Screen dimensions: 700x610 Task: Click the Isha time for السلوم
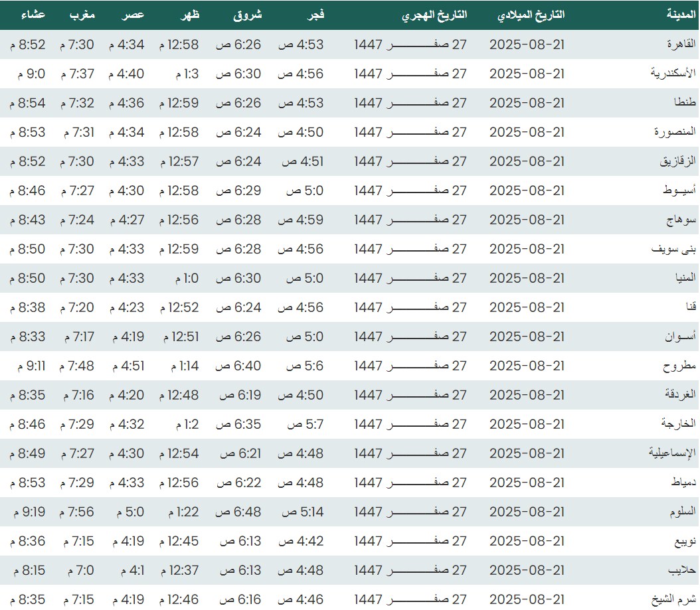28,512
